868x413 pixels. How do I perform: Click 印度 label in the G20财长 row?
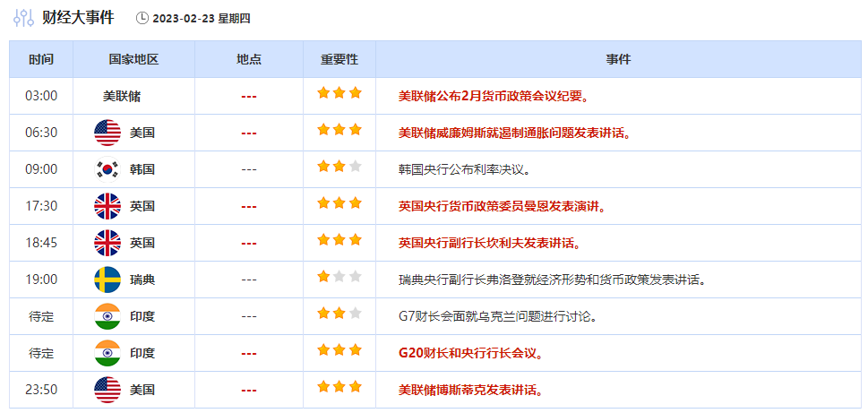point(142,353)
